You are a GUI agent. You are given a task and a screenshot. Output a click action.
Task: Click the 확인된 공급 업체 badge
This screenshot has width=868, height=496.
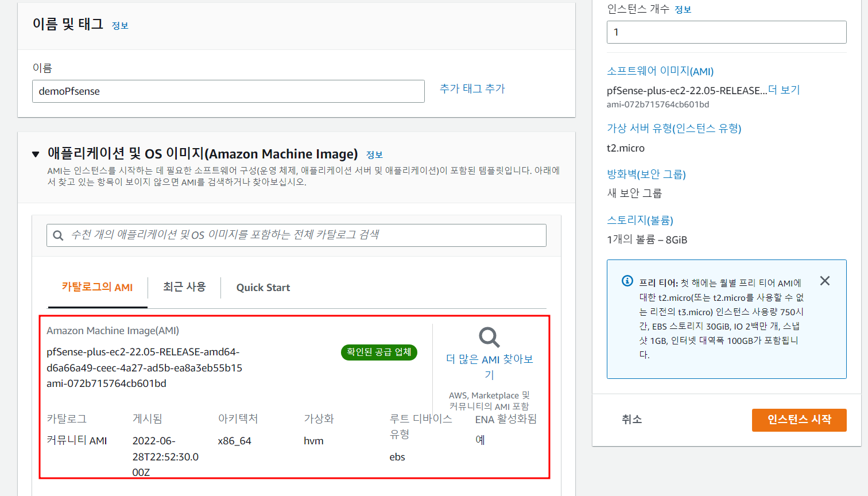[379, 352]
